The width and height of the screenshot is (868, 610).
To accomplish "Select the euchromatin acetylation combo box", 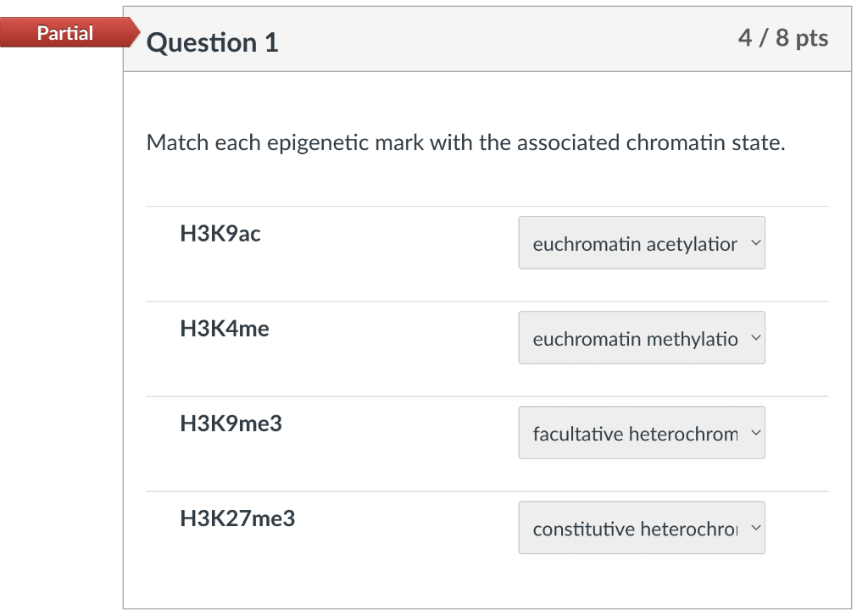I will pyautogui.click(x=642, y=243).
